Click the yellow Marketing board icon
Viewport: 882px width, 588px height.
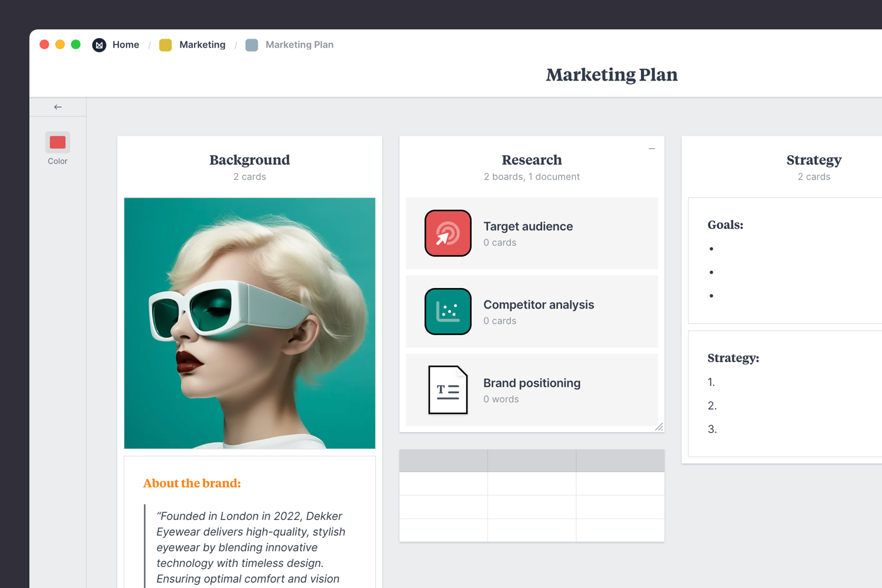(165, 45)
